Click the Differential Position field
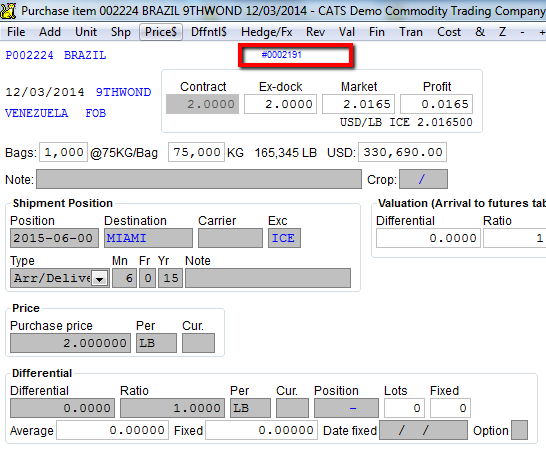This screenshot has width=546, height=450. tap(346, 408)
